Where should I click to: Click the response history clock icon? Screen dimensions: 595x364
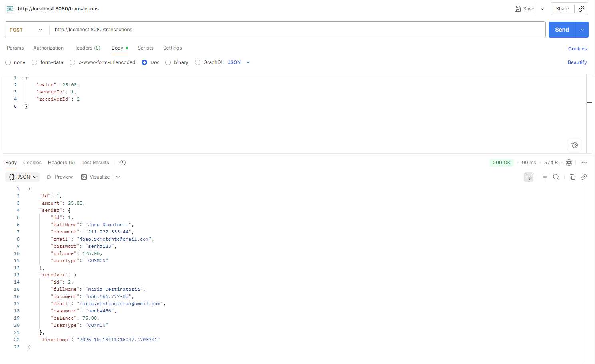click(x=122, y=163)
